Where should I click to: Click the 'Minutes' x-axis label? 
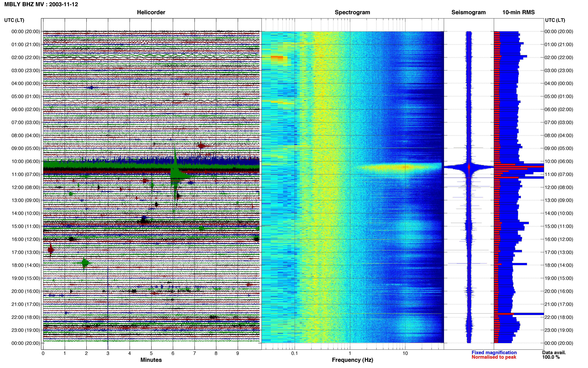[151, 360]
